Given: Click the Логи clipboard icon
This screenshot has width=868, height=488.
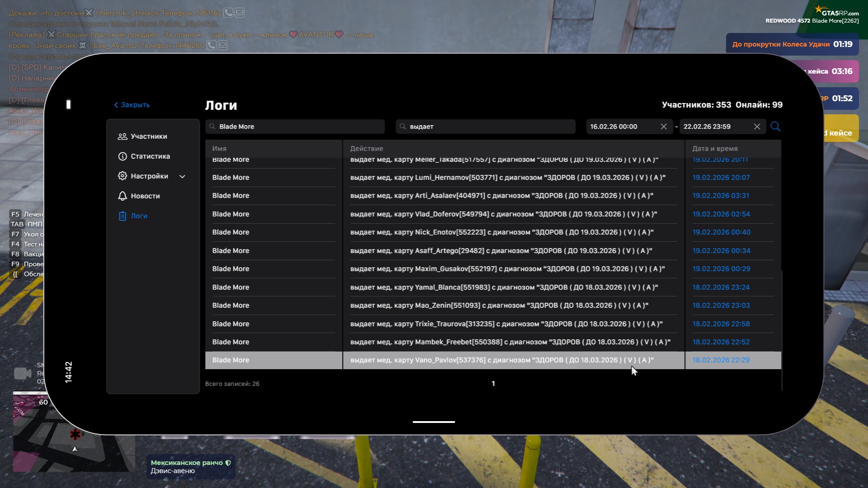Looking at the screenshot, I should [123, 216].
